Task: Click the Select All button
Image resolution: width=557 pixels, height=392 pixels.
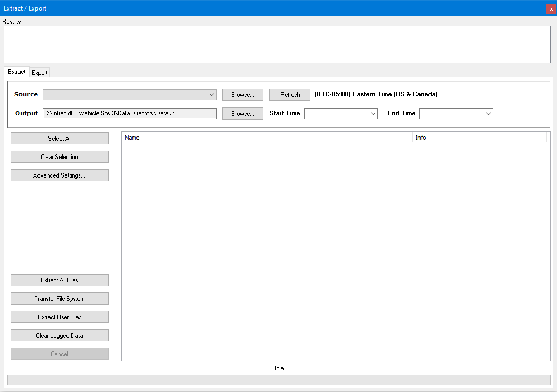Action: pyautogui.click(x=60, y=139)
